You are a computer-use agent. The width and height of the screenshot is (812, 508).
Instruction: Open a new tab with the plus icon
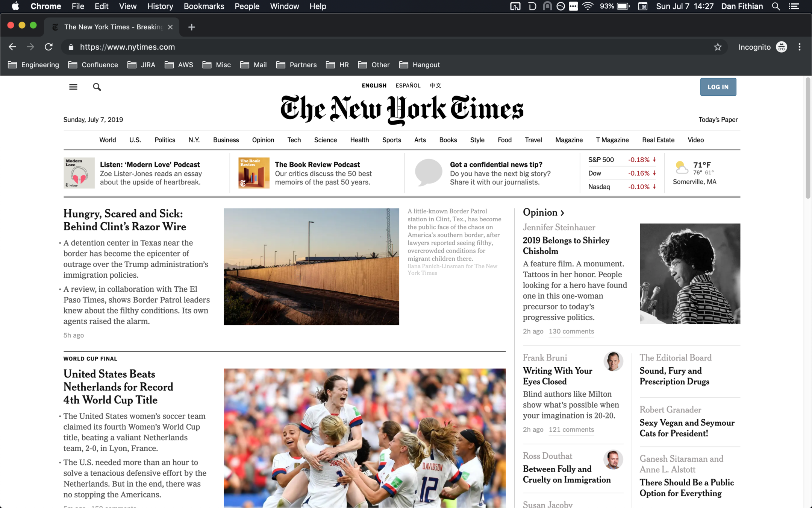[x=192, y=27]
